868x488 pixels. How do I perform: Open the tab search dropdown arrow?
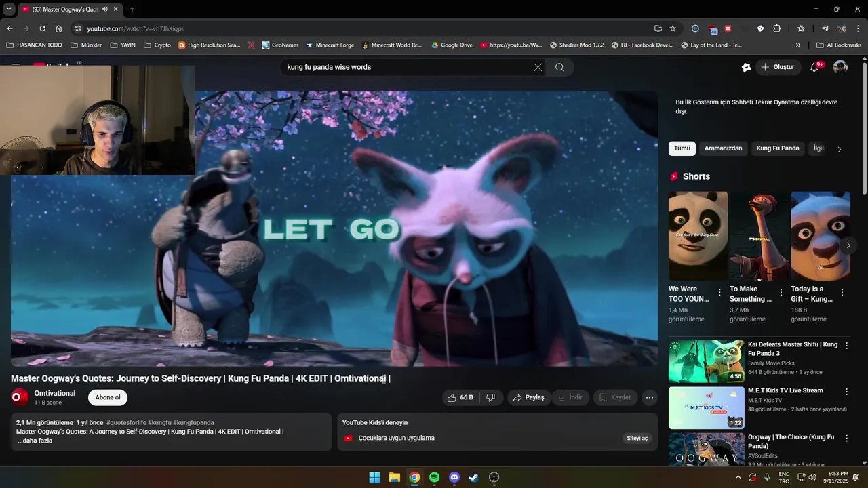9,9
